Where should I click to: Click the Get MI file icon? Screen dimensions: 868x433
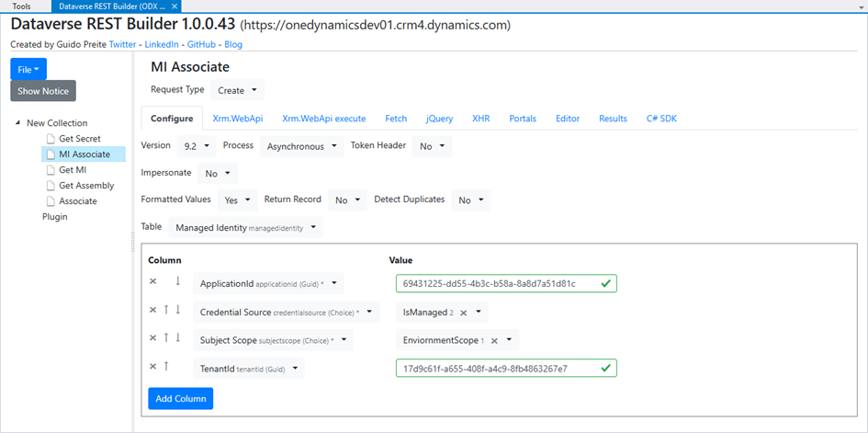click(51, 170)
